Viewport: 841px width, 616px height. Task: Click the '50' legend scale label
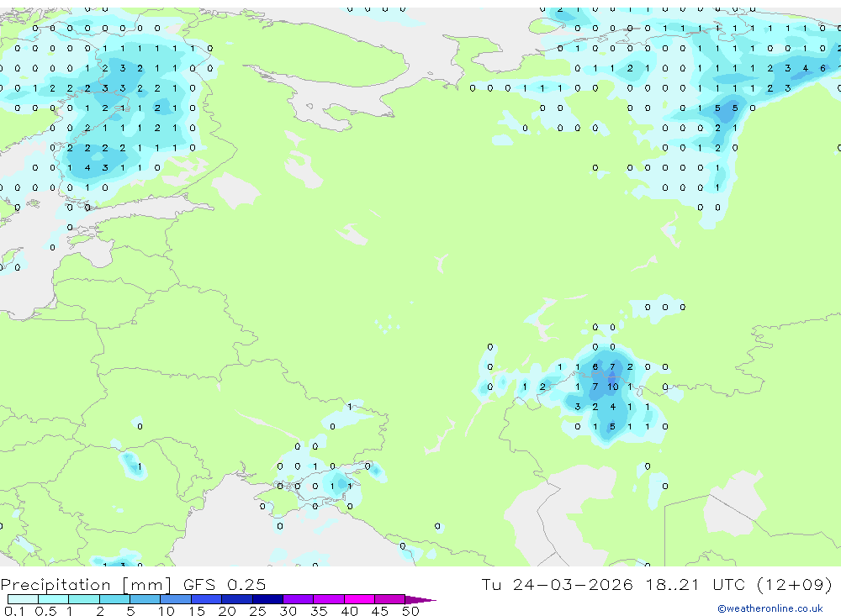pyautogui.click(x=410, y=611)
